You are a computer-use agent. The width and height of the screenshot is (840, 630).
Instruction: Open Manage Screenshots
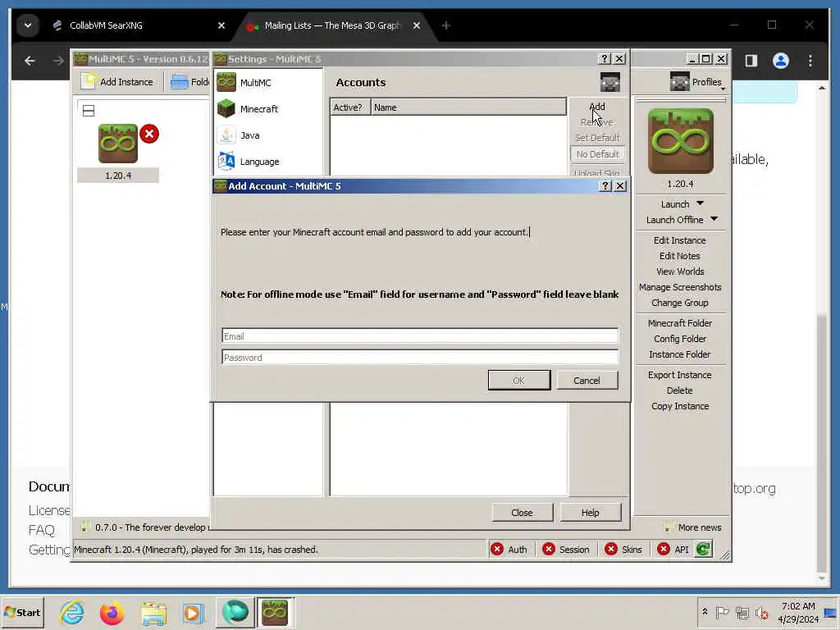click(680, 287)
